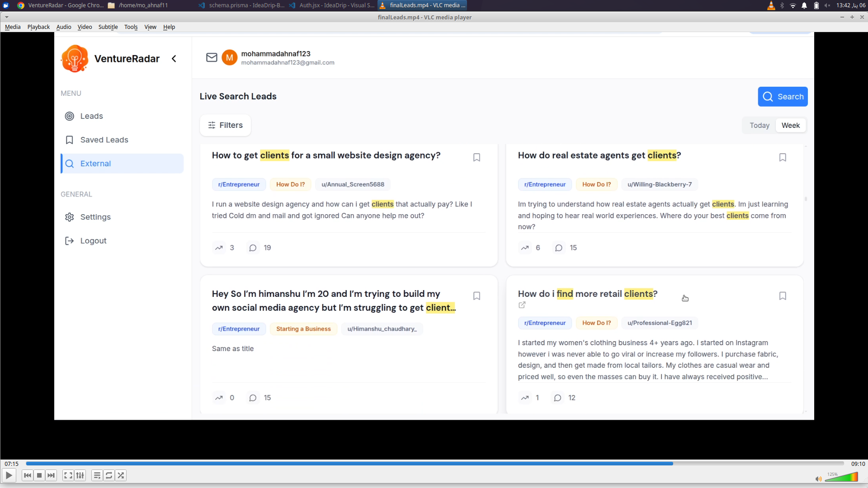
Task: Click the envelope icon next to the profile
Action: click(212, 57)
